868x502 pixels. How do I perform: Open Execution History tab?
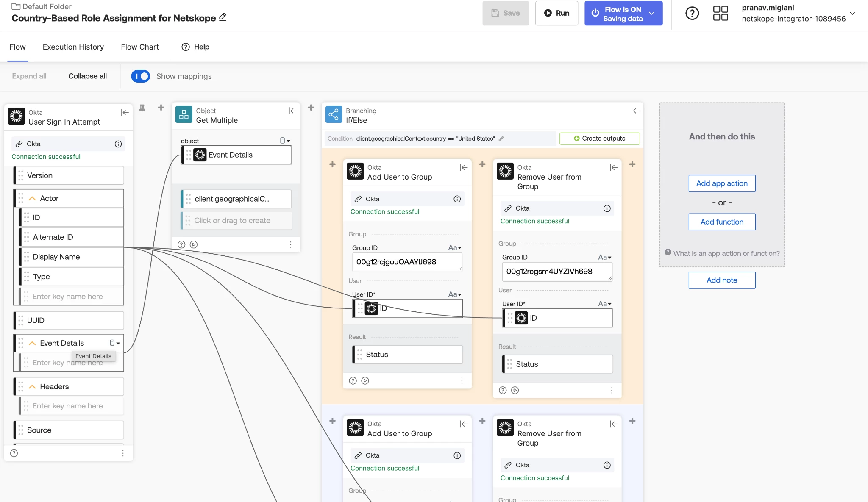point(73,47)
